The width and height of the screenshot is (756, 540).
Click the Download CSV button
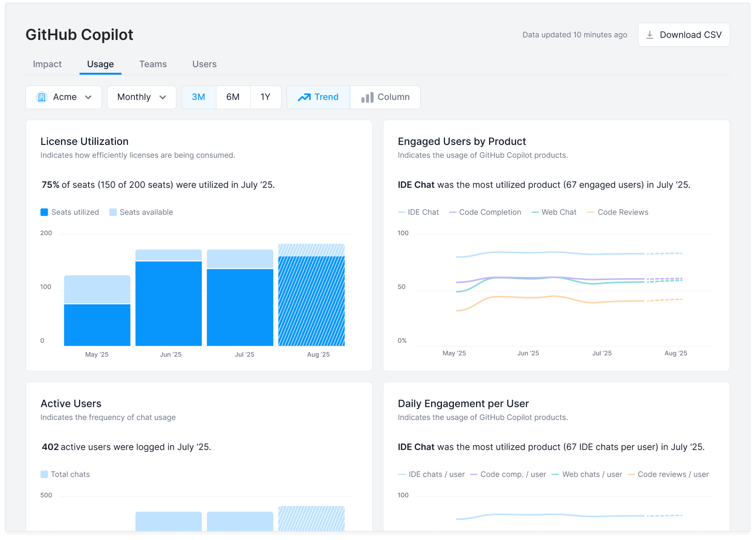tap(684, 34)
